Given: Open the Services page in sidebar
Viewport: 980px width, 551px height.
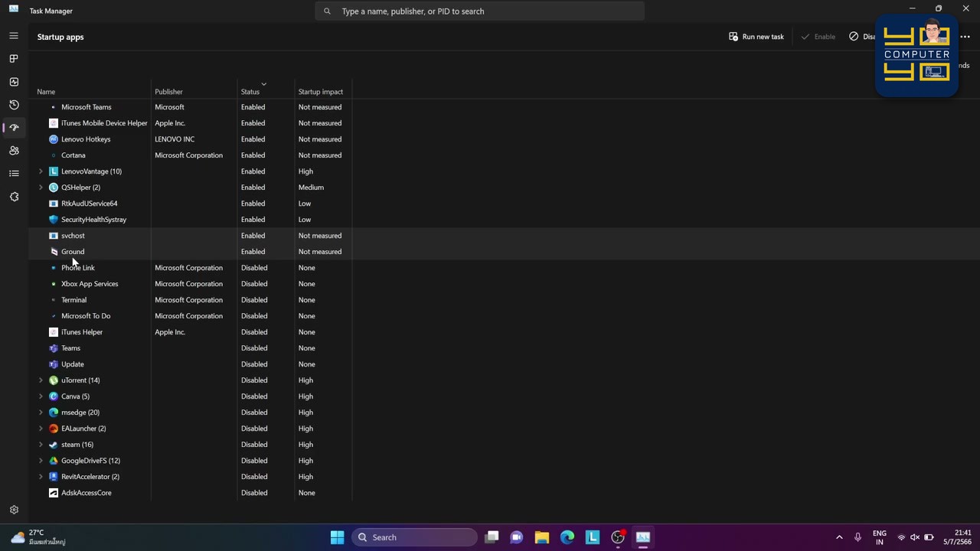Looking at the screenshot, I should (14, 197).
